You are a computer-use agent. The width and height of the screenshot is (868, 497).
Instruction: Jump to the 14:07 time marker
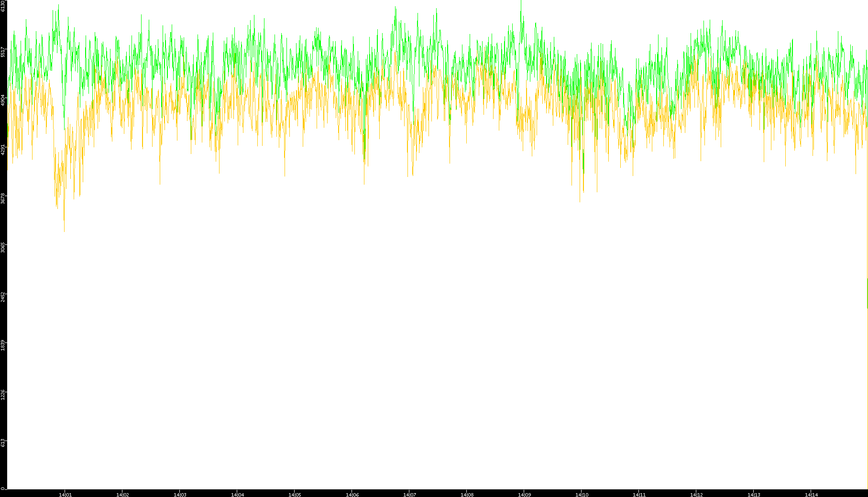(409, 495)
